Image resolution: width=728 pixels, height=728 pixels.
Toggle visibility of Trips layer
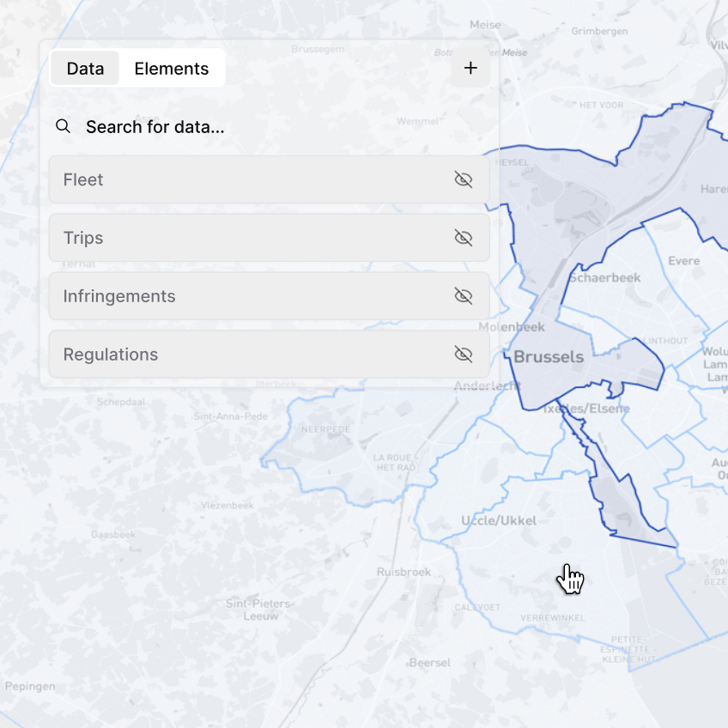click(x=463, y=238)
